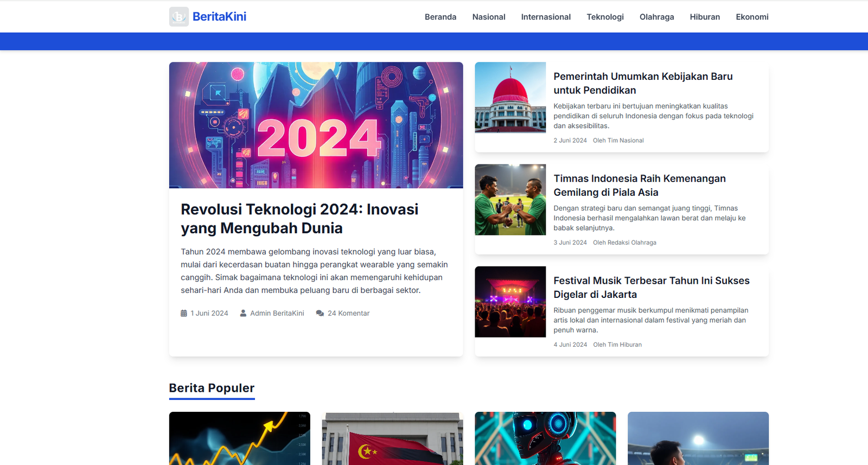Click the date 4 Juni 2024
868x465 pixels.
tap(570, 345)
